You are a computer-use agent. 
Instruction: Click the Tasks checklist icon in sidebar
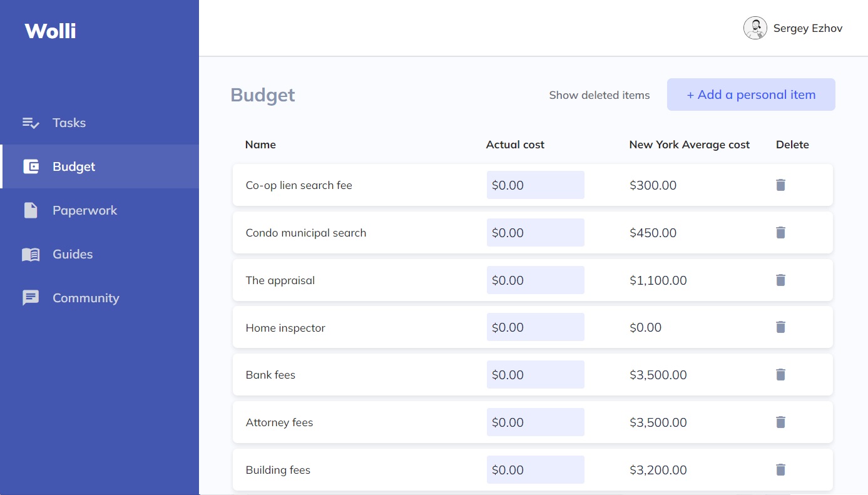[31, 123]
